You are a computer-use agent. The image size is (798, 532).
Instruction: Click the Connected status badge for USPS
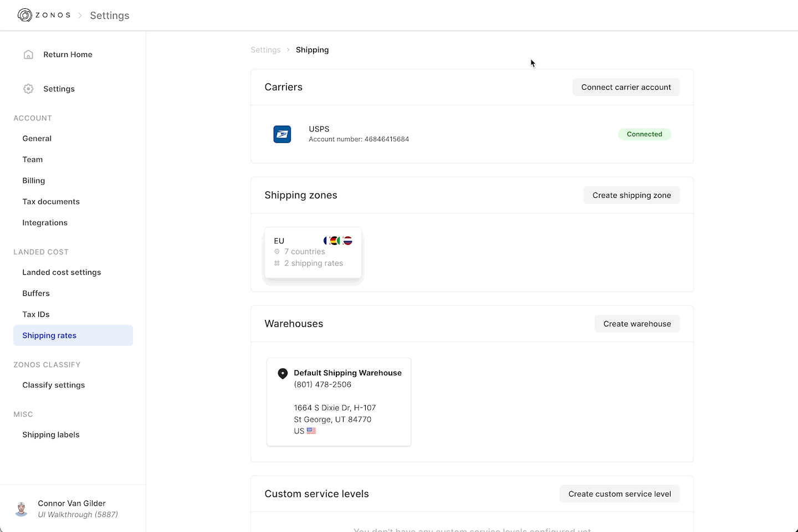[644, 134]
